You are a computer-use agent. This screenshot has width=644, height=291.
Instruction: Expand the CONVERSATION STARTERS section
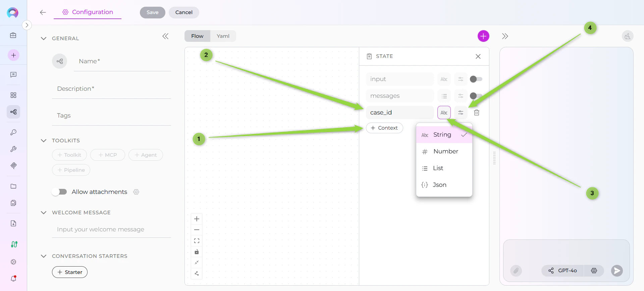43,256
